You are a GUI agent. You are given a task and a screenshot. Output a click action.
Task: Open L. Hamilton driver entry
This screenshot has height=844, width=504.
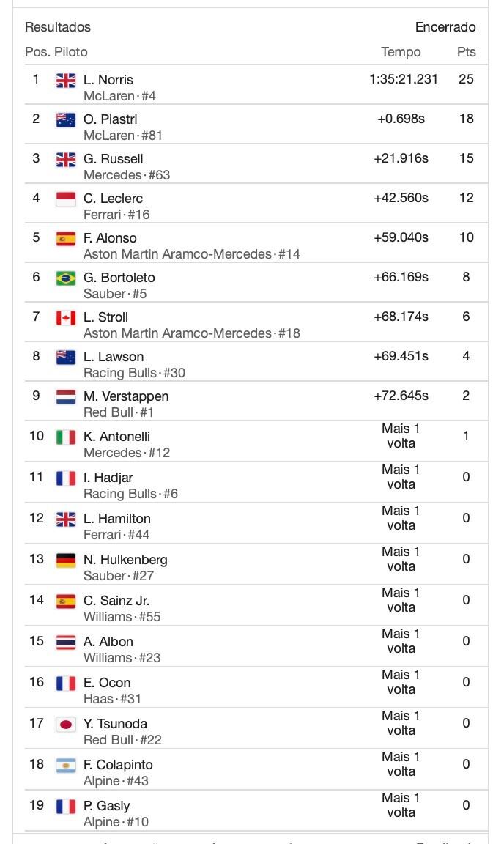click(x=116, y=519)
